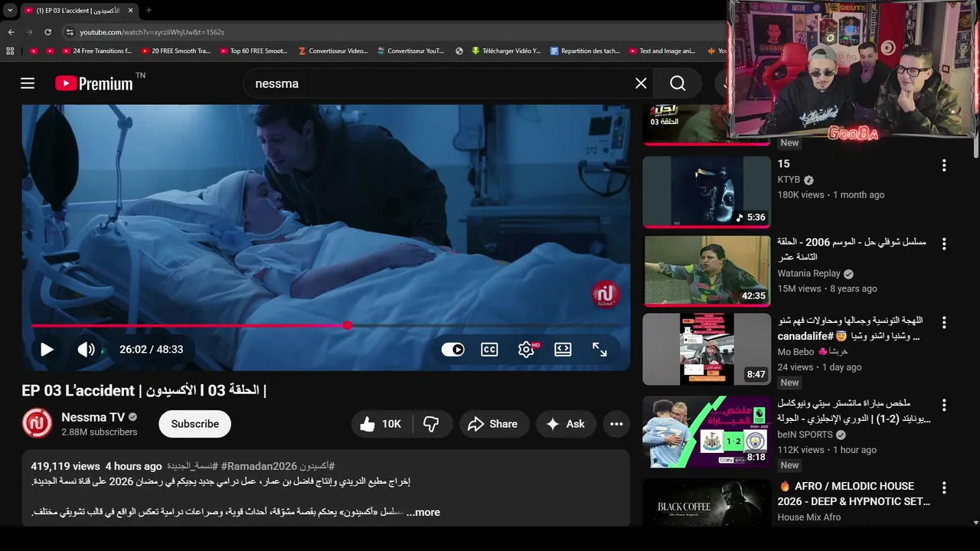Screen dimensions: 980x551
Task: Turn on closed captions (CC)
Action: (489, 349)
